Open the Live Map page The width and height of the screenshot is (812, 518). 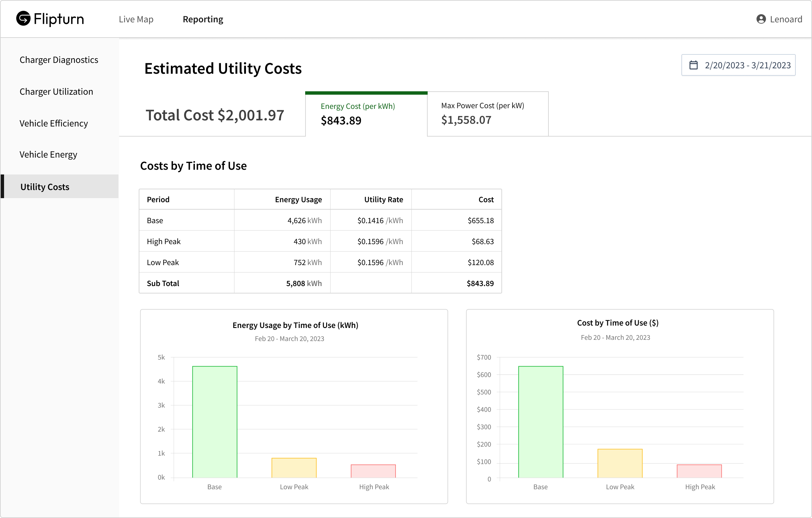[136, 19]
